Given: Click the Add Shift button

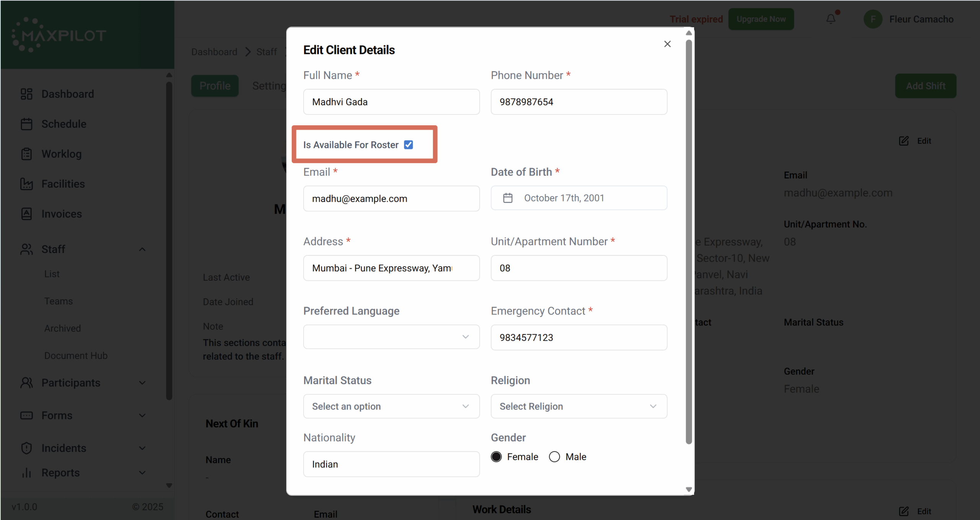Looking at the screenshot, I should point(925,86).
